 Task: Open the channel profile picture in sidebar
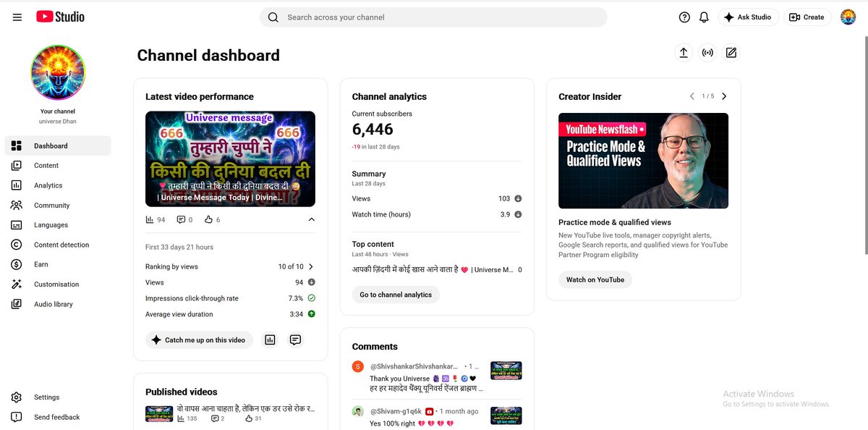[x=58, y=73]
